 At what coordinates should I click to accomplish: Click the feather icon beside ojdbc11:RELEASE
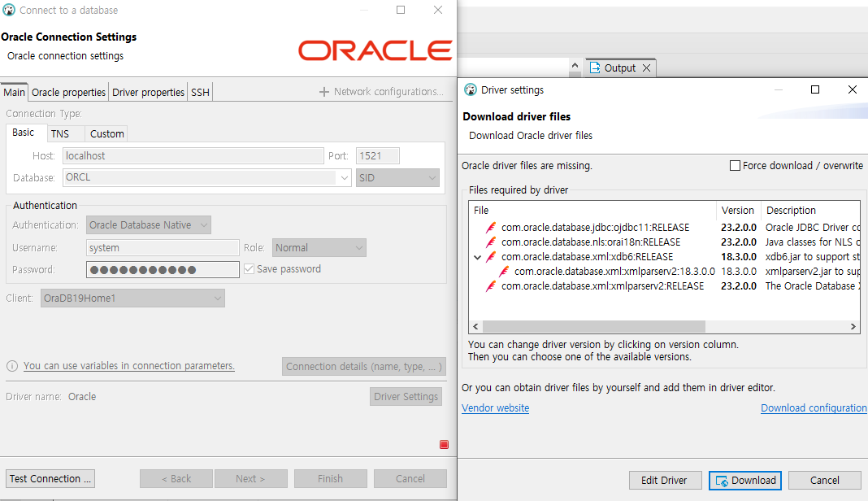[x=490, y=228]
